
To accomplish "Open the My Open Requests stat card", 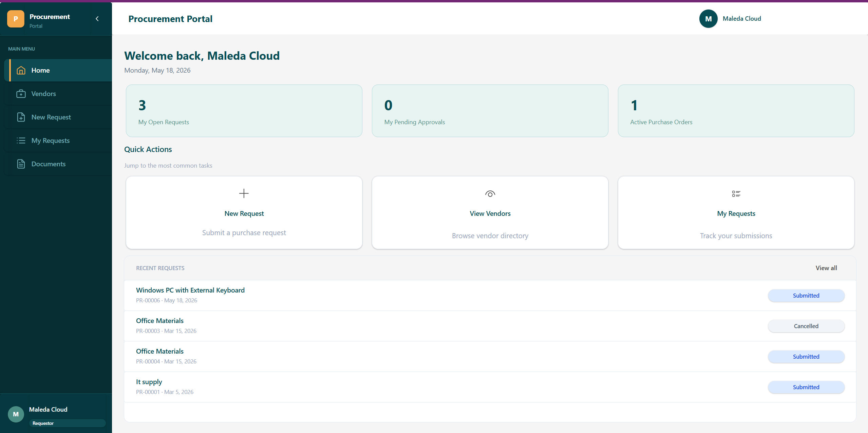I will click(244, 111).
